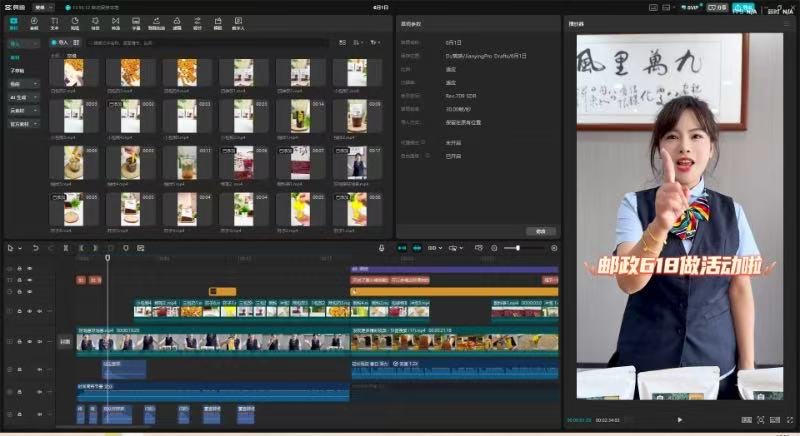
Task: Open the Text (文本) panel tab
Action: click(54, 22)
